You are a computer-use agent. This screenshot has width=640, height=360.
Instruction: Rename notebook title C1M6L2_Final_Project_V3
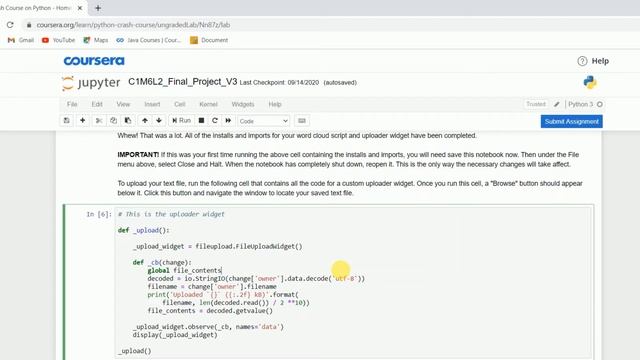(x=182, y=82)
